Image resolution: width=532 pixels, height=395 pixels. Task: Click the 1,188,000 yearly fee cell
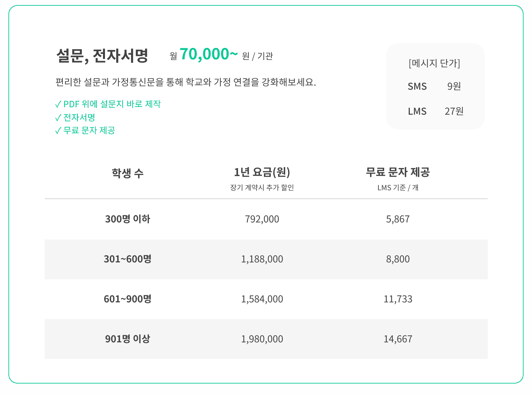click(x=262, y=259)
